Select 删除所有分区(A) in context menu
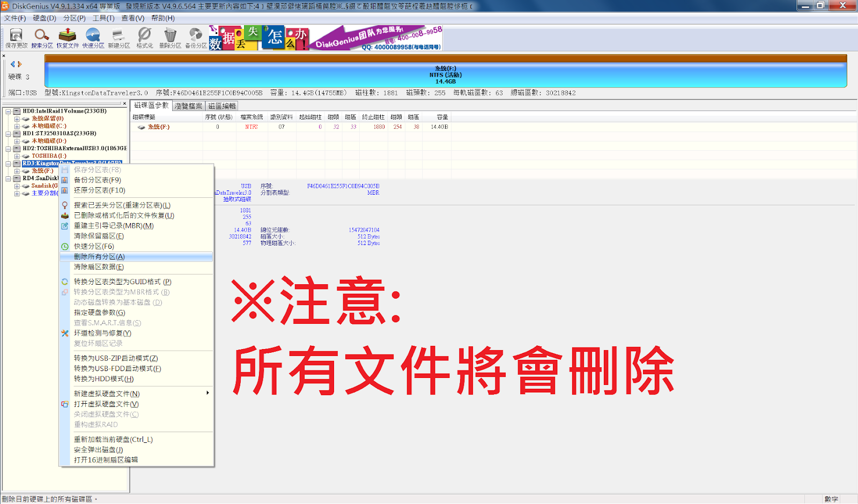Image resolution: width=858 pixels, height=504 pixels. pos(99,257)
